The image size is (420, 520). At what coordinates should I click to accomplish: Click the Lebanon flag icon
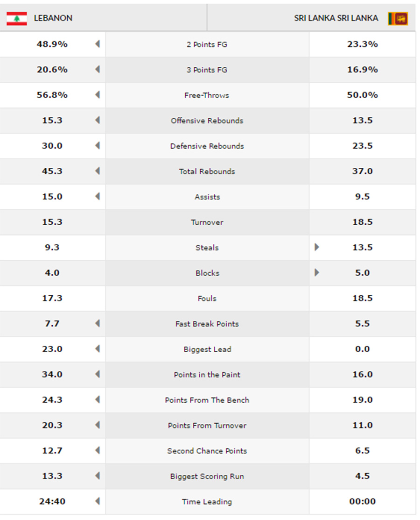[x=16, y=18]
